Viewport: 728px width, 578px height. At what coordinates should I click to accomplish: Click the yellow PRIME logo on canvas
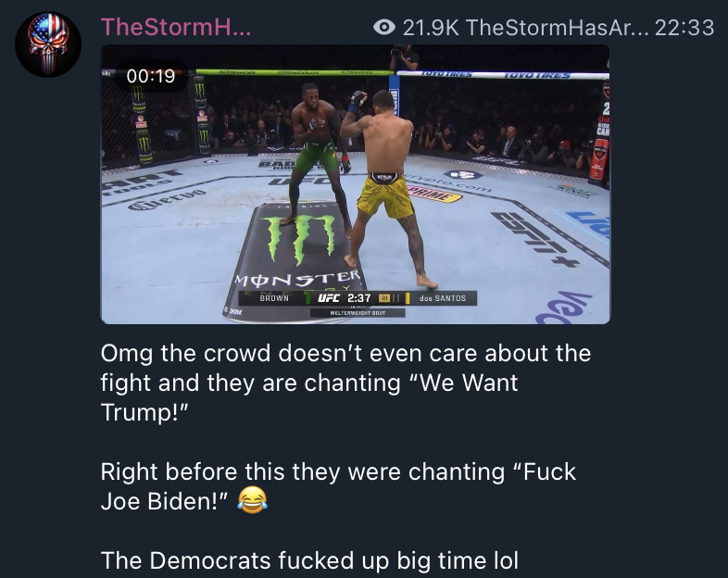[x=433, y=195]
